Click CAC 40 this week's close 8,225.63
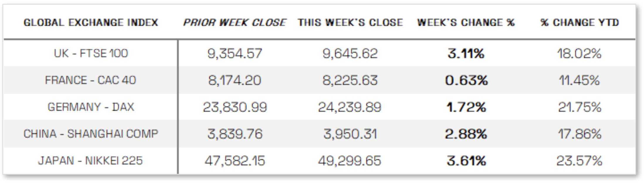This screenshot has height=184, width=644. [350, 80]
